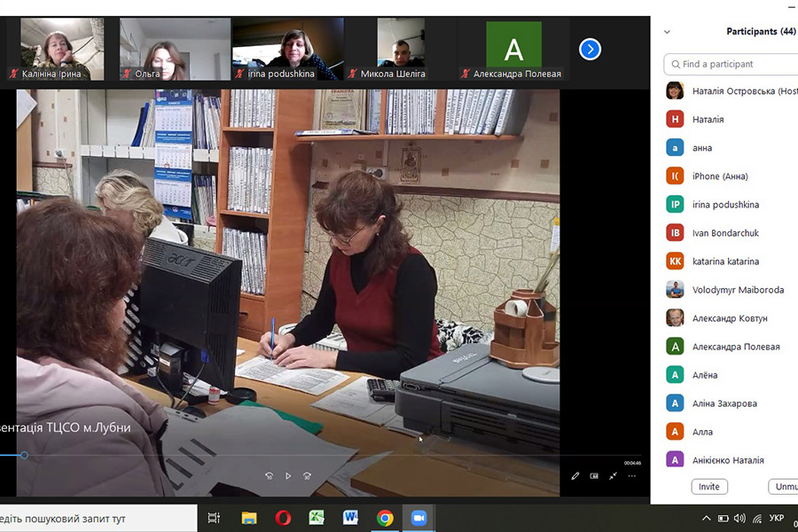Image resolution: width=798 pixels, height=532 pixels.
Task: Click avatar of iPhone (Анна)
Action: tap(675, 176)
